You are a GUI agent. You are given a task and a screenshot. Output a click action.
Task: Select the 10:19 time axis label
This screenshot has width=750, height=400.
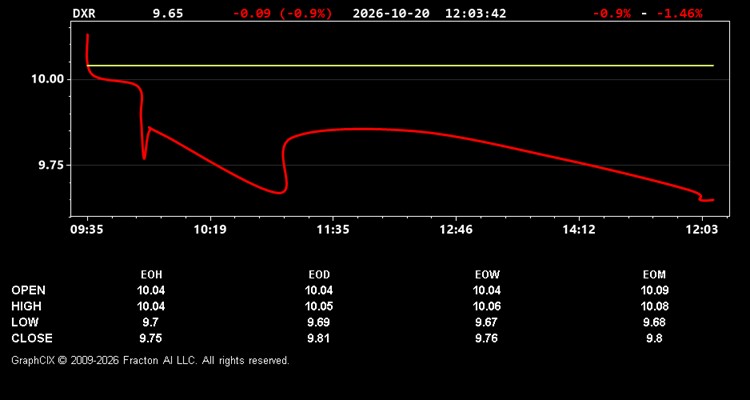pyautogui.click(x=210, y=230)
